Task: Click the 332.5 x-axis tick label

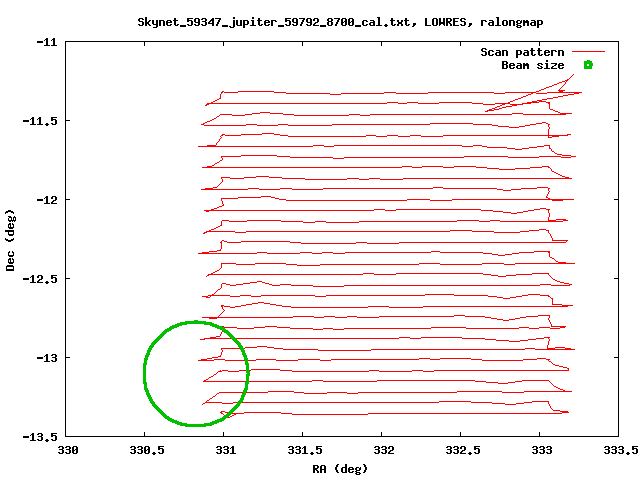Action: point(463,450)
